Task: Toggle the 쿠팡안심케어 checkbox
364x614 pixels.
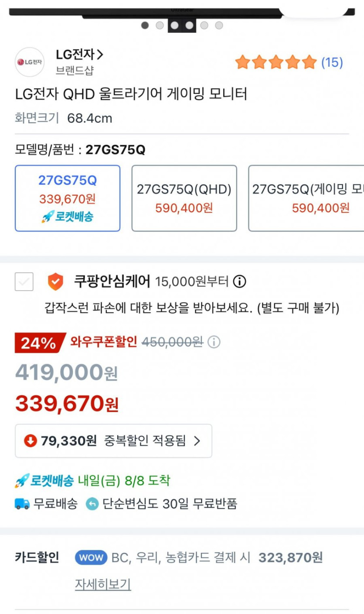Action: click(24, 281)
